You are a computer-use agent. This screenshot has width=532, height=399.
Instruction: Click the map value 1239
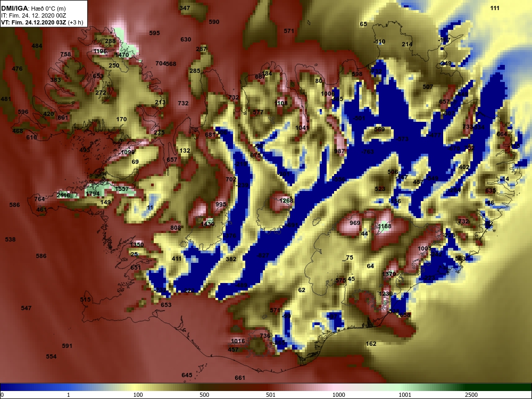[386, 294]
